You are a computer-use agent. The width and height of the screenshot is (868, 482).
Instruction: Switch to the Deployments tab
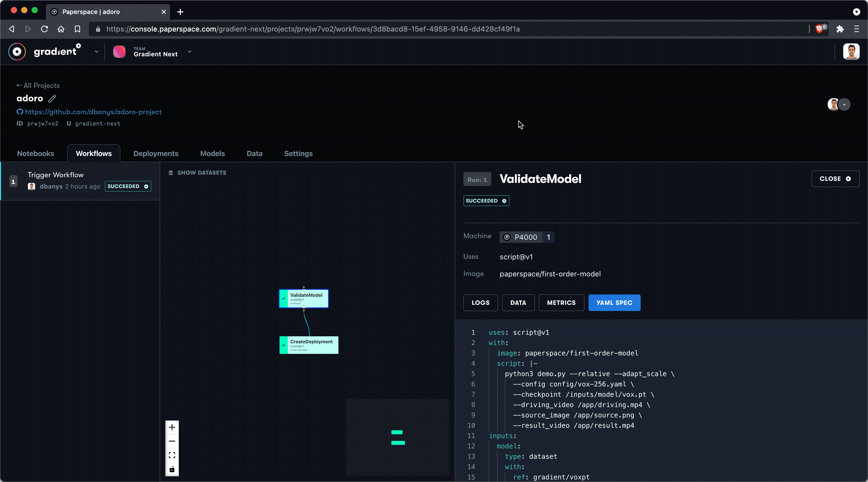(156, 154)
